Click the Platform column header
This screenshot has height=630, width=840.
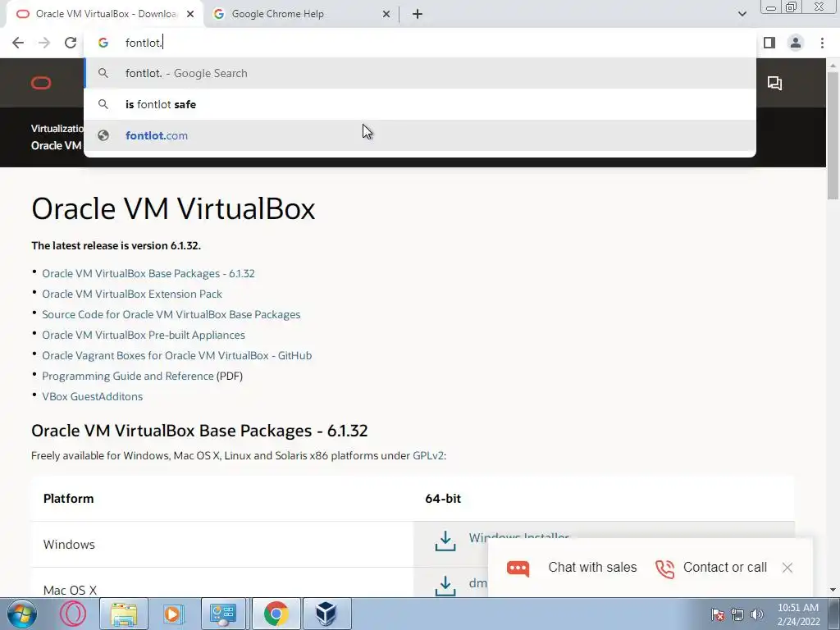[68, 499]
